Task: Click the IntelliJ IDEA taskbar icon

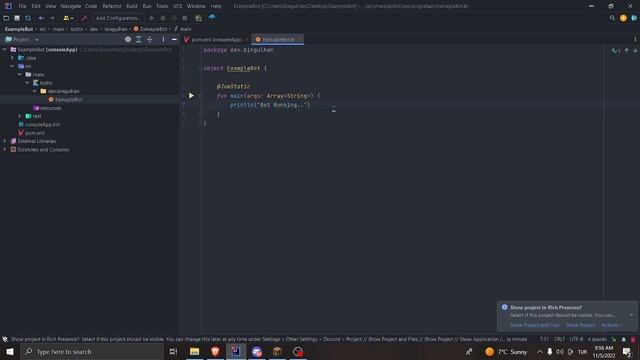Action: 236,351
